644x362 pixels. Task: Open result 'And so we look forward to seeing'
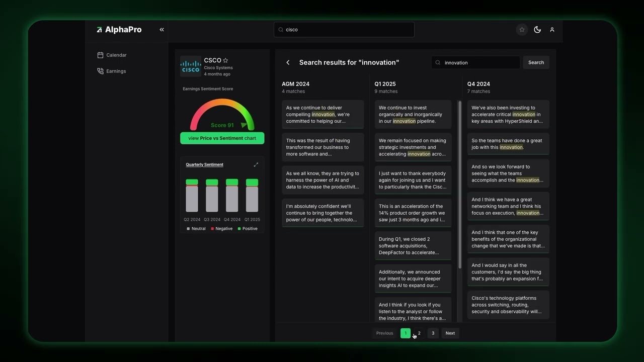pos(508,173)
